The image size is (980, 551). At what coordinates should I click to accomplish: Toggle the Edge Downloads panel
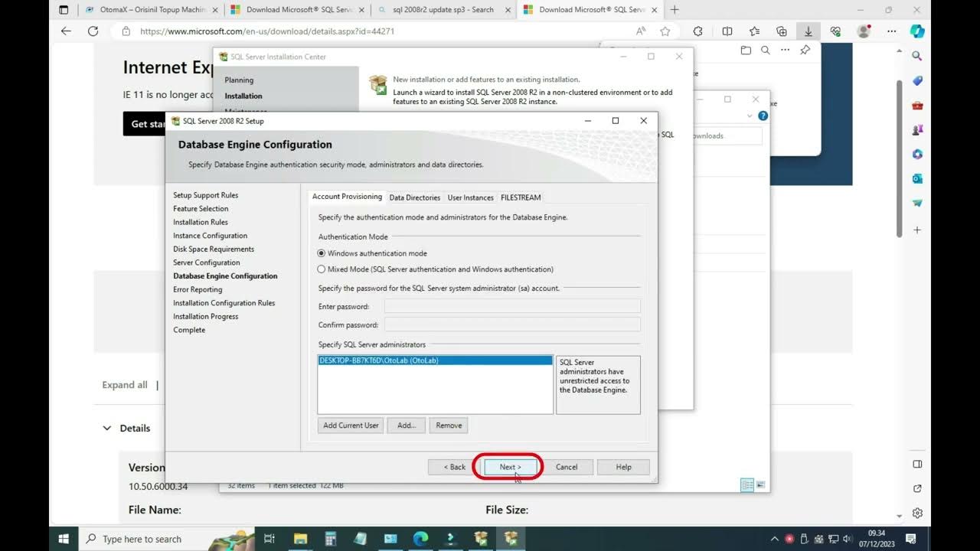[808, 31]
